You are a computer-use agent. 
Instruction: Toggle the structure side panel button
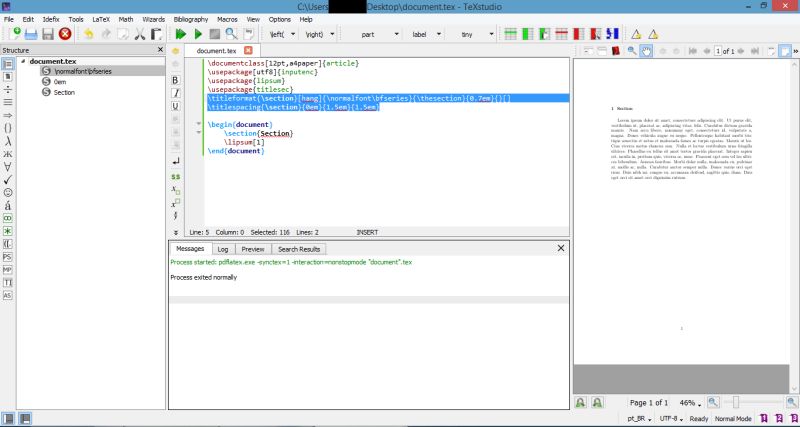pos(9,419)
